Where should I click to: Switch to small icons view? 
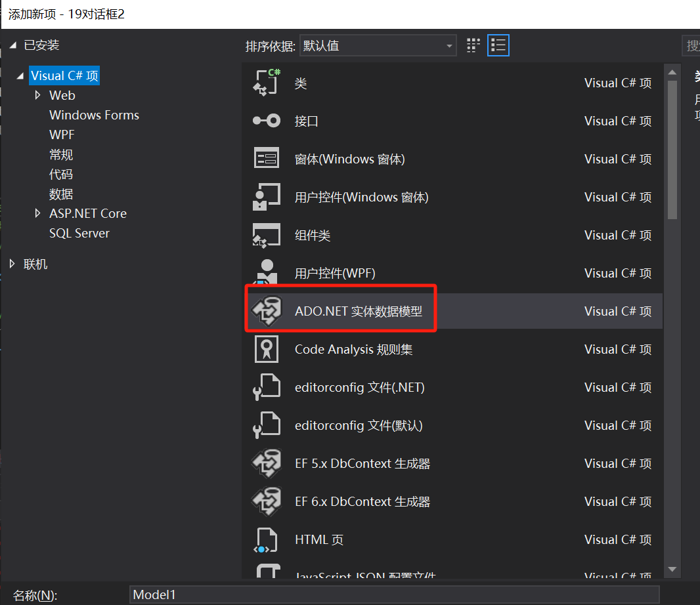[x=473, y=45]
